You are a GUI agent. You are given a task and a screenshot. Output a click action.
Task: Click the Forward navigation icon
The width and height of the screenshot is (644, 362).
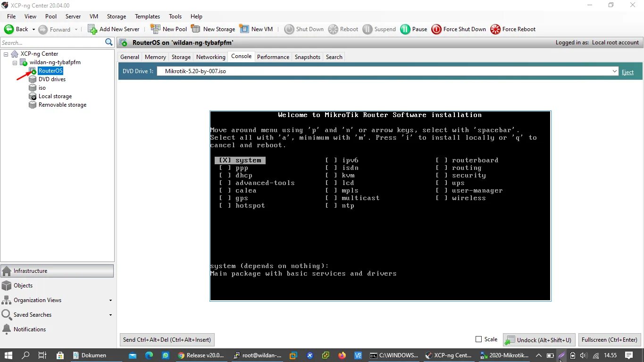43,29
